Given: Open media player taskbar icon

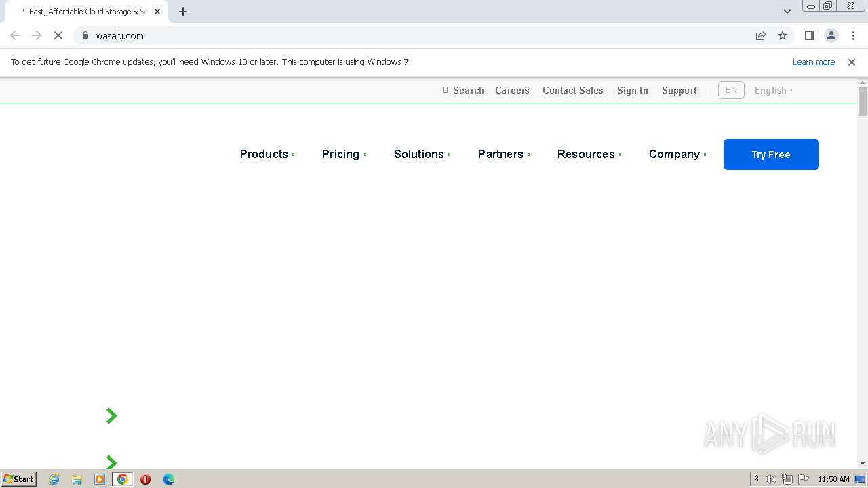Looking at the screenshot, I should point(100,479).
